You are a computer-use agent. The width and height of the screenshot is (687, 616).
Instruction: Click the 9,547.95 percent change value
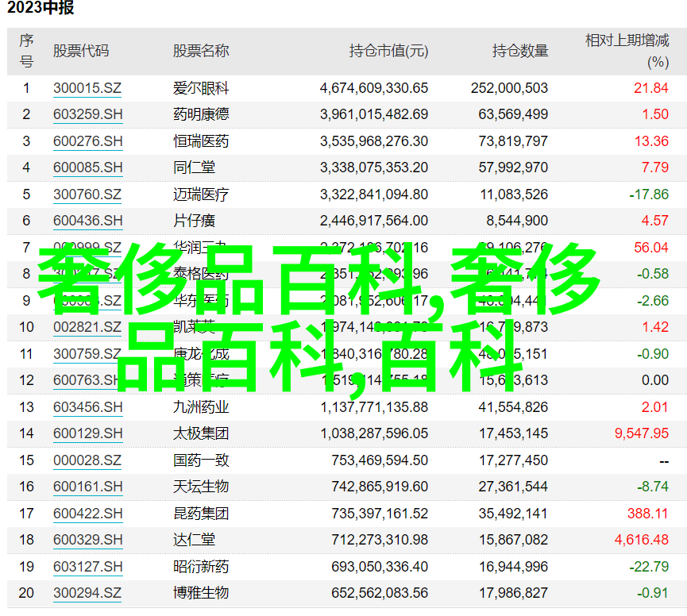click(x=642, y=433)
